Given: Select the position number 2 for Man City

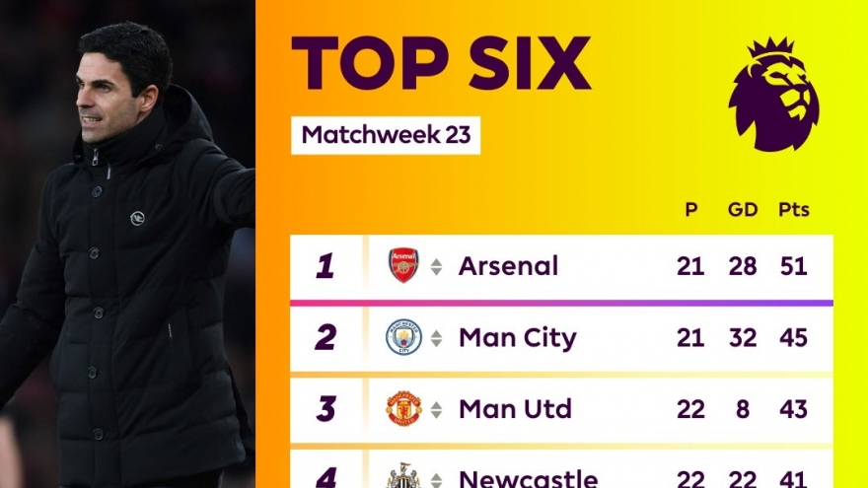Looking at the screenshot, I should (x=325, y=338).
